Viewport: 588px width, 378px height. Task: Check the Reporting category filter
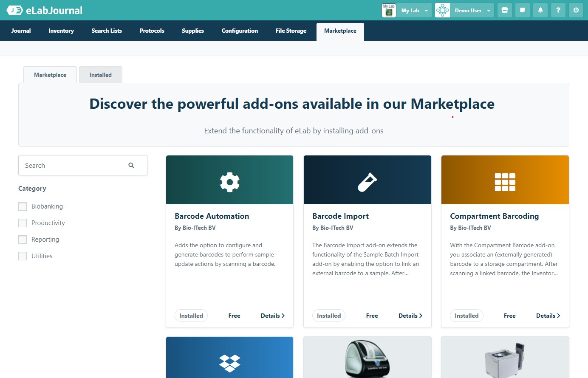(x=23, y=240)
